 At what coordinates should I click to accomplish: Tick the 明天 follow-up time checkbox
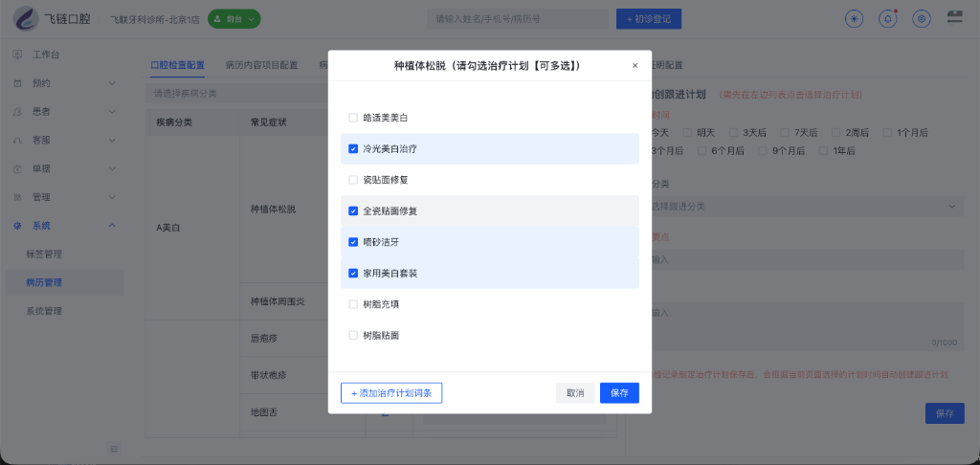pyautogui.click(x=687, y=132)
